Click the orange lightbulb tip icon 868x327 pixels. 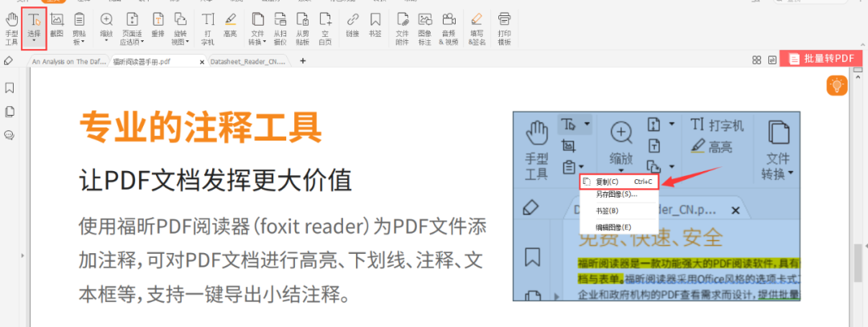[837, 86]
